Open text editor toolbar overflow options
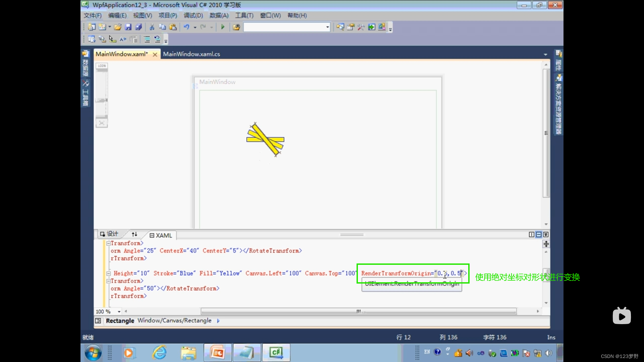 166,41
